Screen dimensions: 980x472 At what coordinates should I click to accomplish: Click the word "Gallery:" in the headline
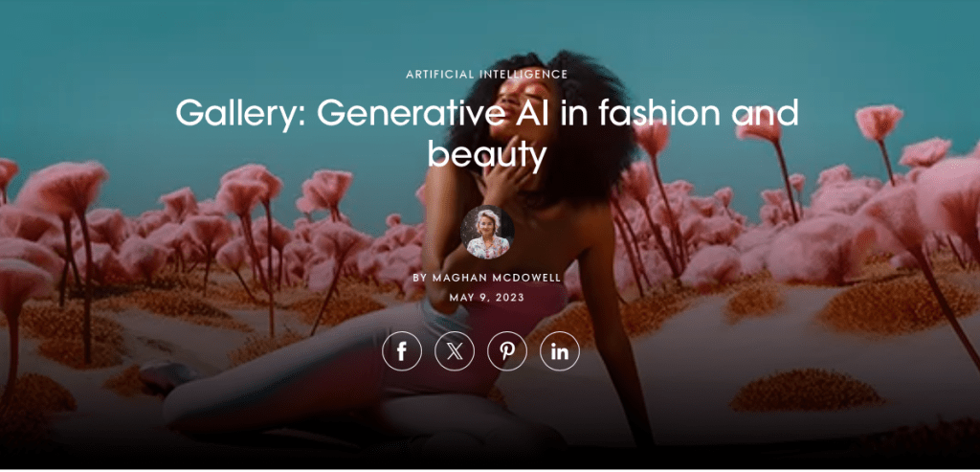coord(240,114)
